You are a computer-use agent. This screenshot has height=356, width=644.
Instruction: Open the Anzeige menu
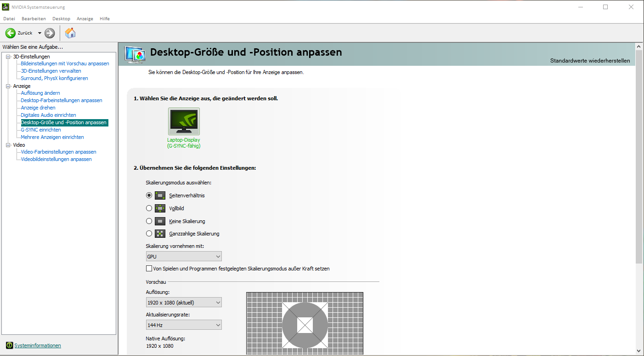pos(85,19)
